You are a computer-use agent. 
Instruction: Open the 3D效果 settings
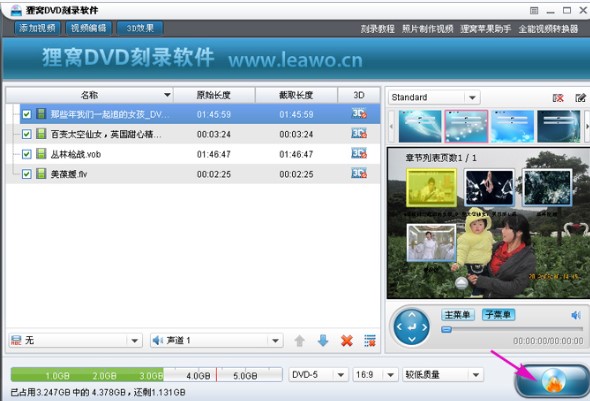pos(140,28)
